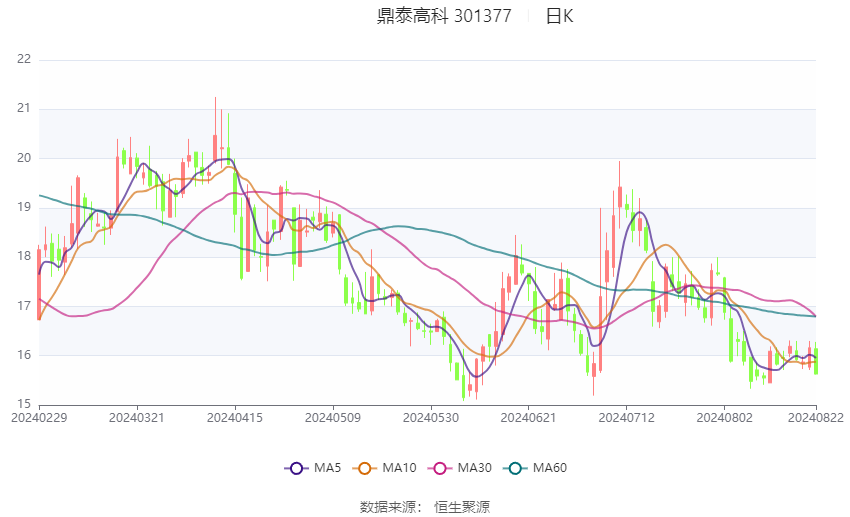Hide the MA30 line via legend
This screenshot has width=850, height=517.
[x=440, y=468]
